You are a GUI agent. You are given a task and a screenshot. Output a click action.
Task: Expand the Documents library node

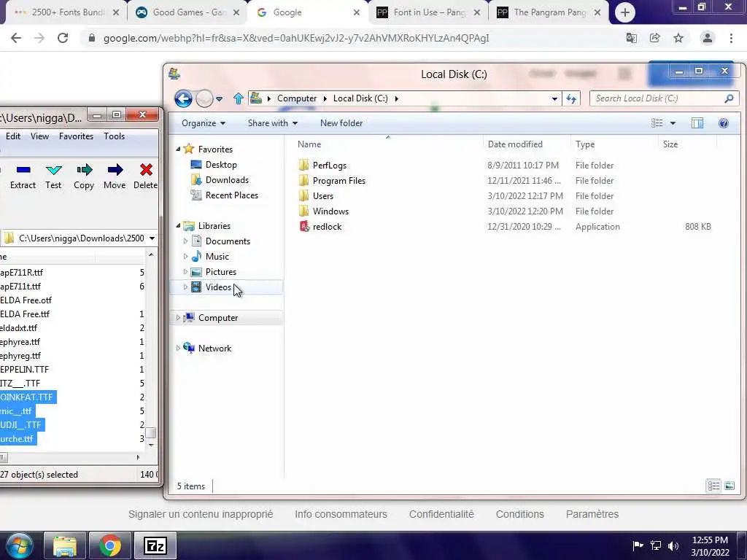click(x=185, y=241)
